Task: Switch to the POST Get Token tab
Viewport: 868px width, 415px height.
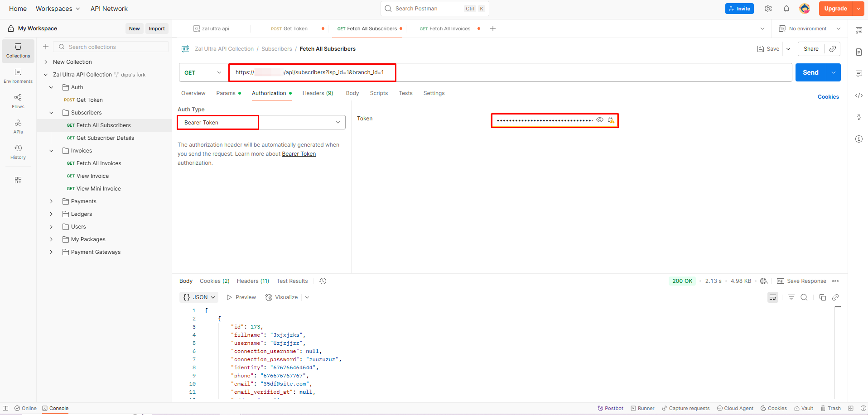Action: (x=289, y=29)
